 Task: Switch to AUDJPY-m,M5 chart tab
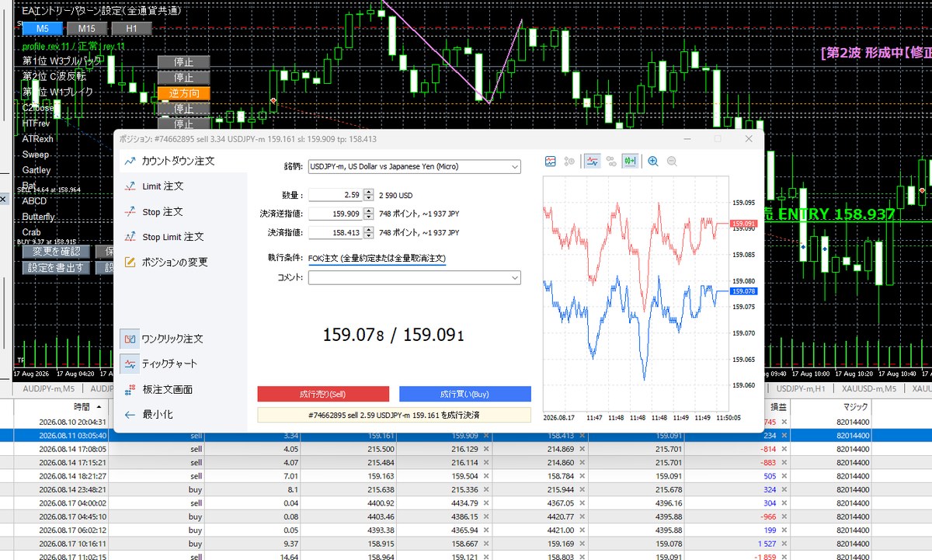pos(49,388)
